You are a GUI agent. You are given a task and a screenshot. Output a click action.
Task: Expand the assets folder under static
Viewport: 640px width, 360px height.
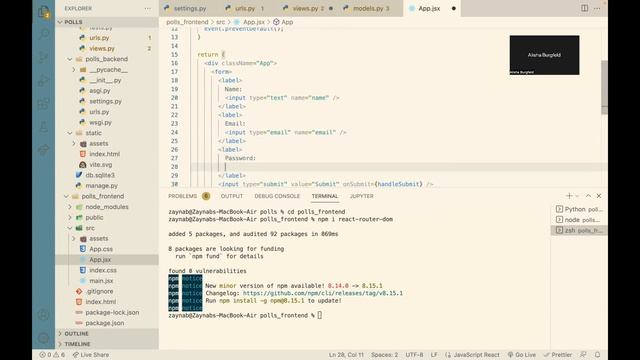[x=107, y=144]
